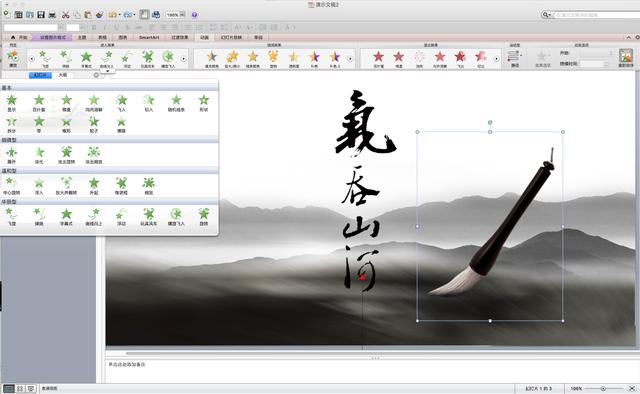640x394 pixels.
Task: Open the zoom percentage dropdown in toolbar
Action: [182, 15]
